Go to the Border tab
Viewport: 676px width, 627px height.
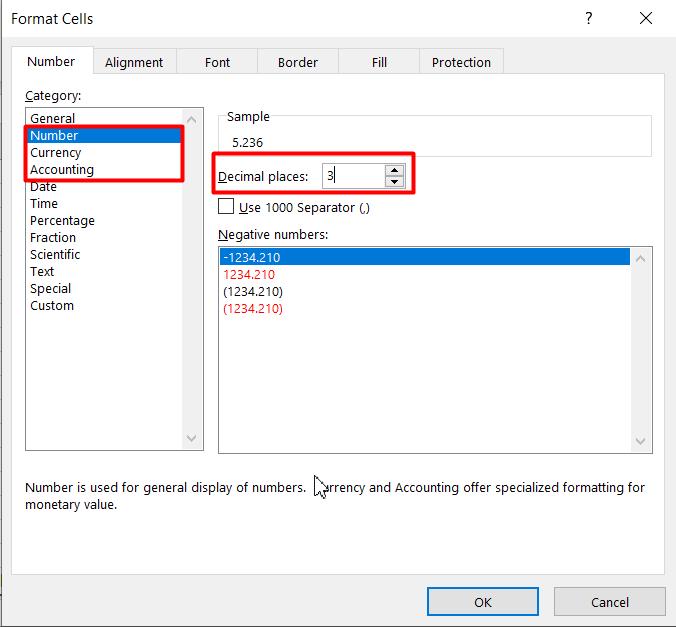tap(297, 62)
